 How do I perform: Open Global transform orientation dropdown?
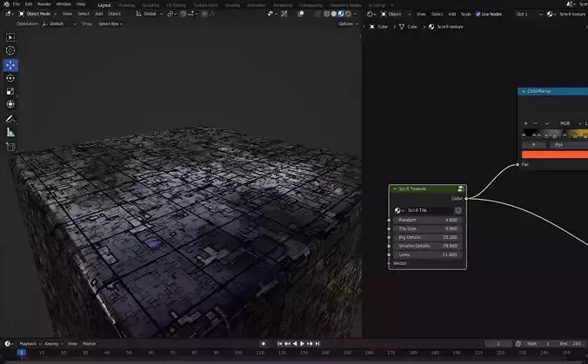[x=150, y=14]
